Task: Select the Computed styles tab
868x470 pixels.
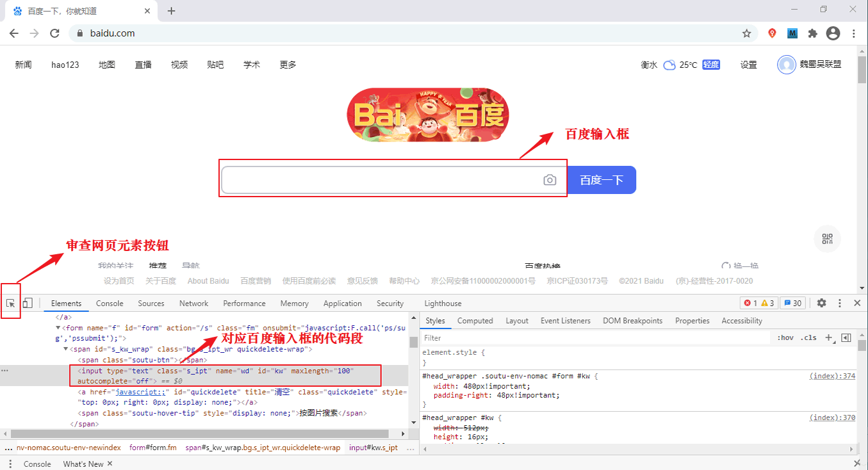Action: (x=475, y=321)
